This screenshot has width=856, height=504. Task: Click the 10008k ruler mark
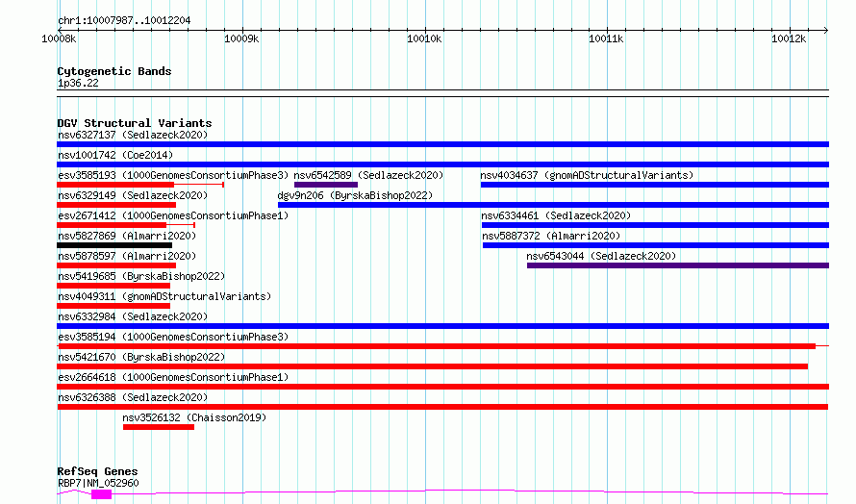pyautogui.click(x=59, y=39)
